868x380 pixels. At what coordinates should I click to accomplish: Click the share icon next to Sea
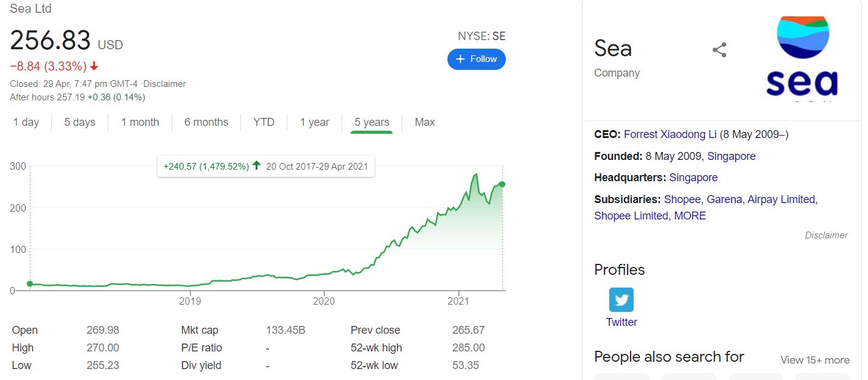pos(719,50)
